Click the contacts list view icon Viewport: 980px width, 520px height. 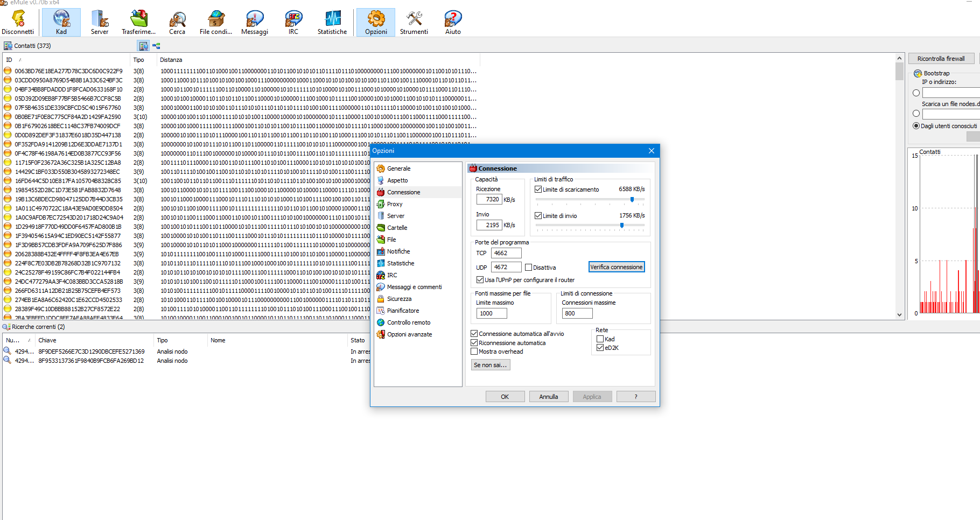pos(143,46)
